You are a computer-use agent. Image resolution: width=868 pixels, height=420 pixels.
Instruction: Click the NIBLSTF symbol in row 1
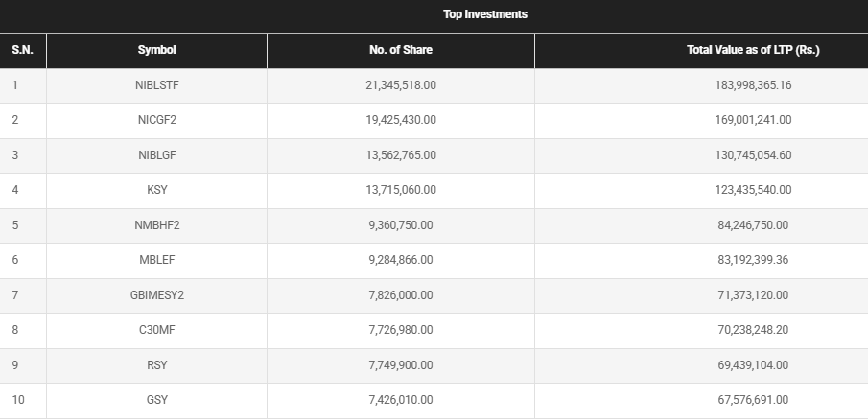coord(157,85)
